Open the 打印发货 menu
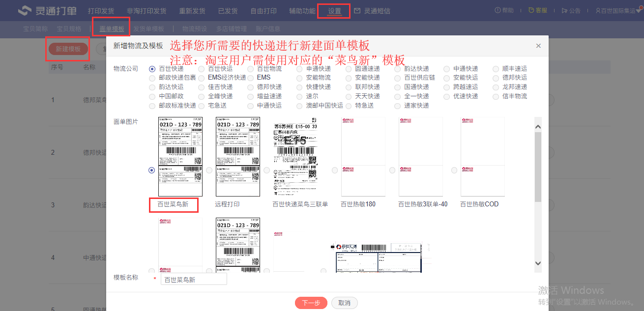Screen dimensions: 644x311 point(101,11)
